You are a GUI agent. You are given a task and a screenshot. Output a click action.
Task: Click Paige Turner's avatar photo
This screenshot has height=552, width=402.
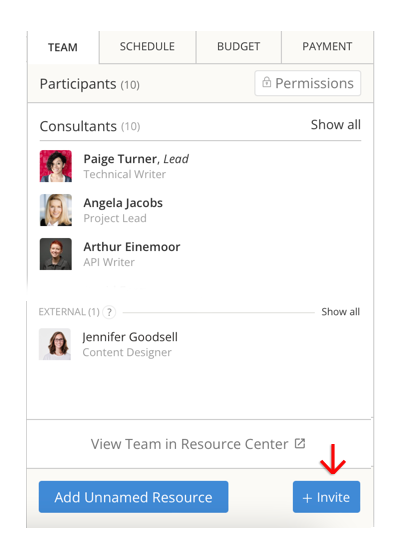coord(56,166)
